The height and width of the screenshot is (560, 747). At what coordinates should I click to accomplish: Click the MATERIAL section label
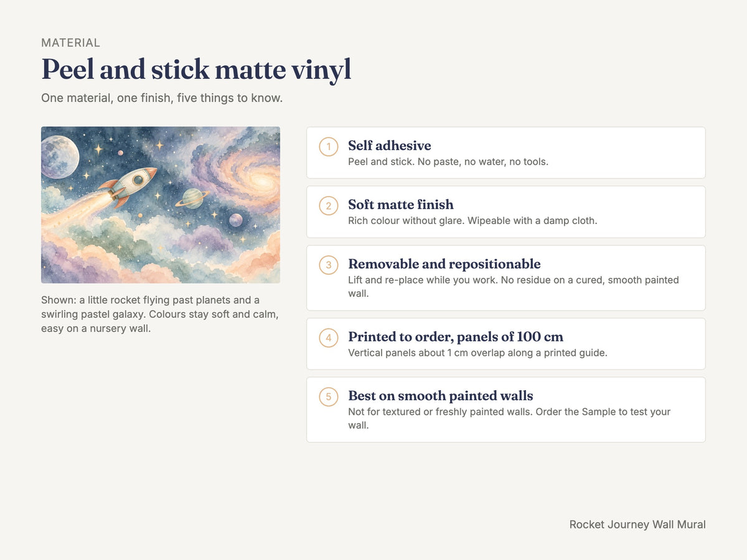70,43
